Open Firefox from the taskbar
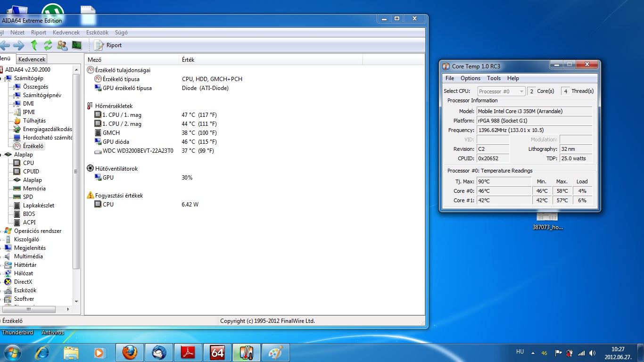The height and width of the screenshot is (362, 644). 130,353
